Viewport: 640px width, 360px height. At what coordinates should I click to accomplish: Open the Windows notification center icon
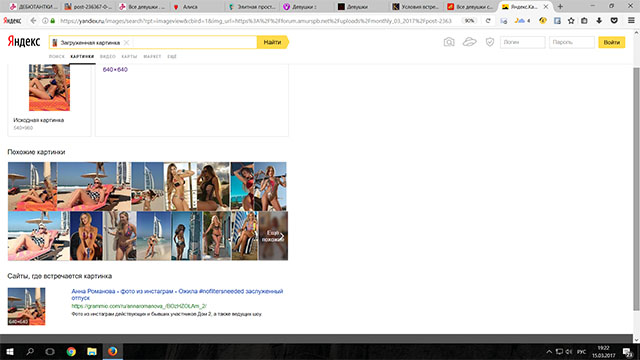(x=628, y=352)
